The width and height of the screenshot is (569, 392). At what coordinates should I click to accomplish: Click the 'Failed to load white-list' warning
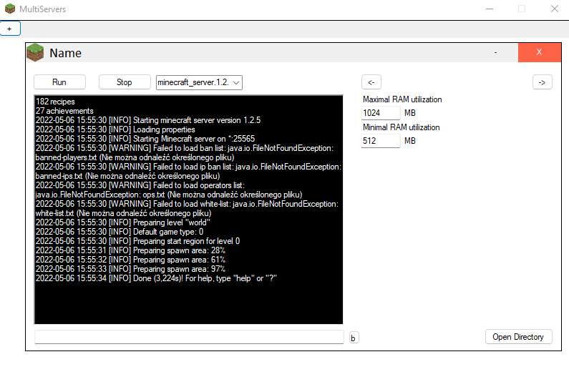click(187, 208)
